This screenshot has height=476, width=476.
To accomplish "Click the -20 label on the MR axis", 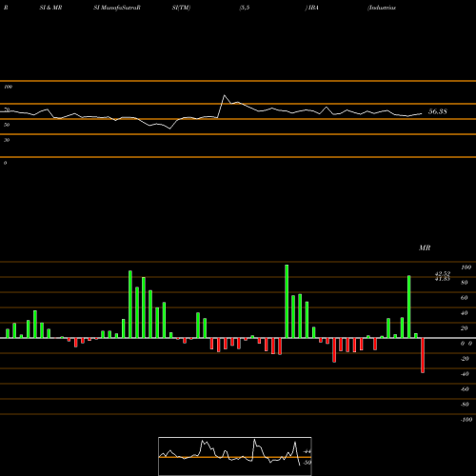I will pos(465,359).
